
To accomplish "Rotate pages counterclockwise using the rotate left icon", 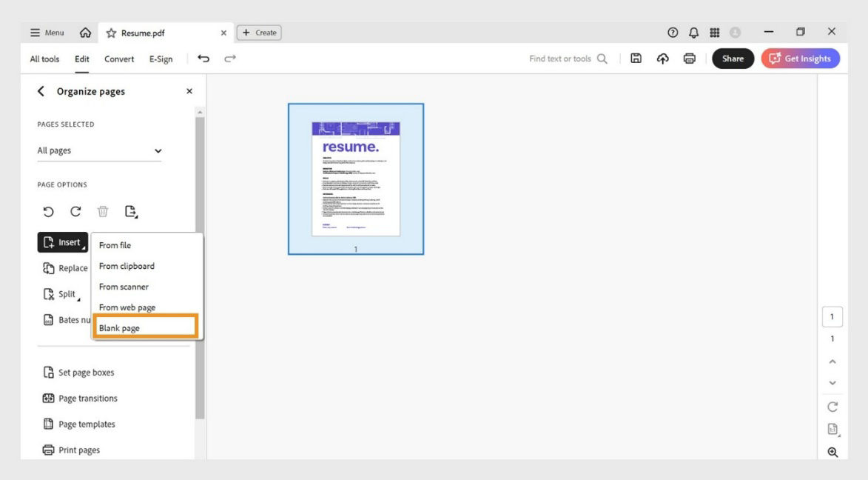I will tap(48, 211).
